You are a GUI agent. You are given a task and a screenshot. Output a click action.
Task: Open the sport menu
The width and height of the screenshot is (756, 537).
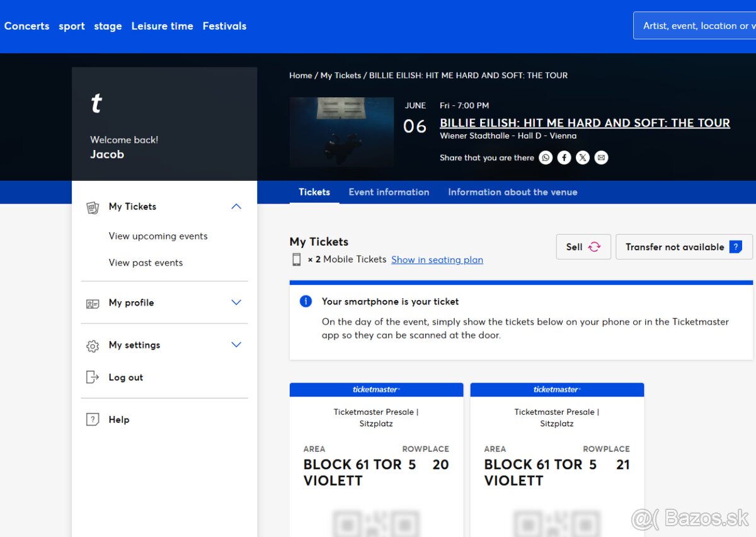72,26
